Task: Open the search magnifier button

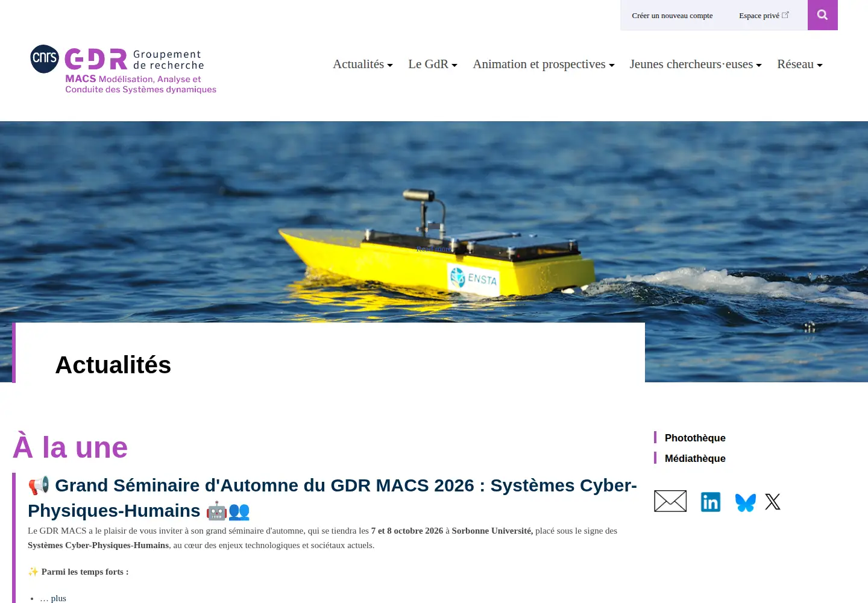Action: coord(822,15)
